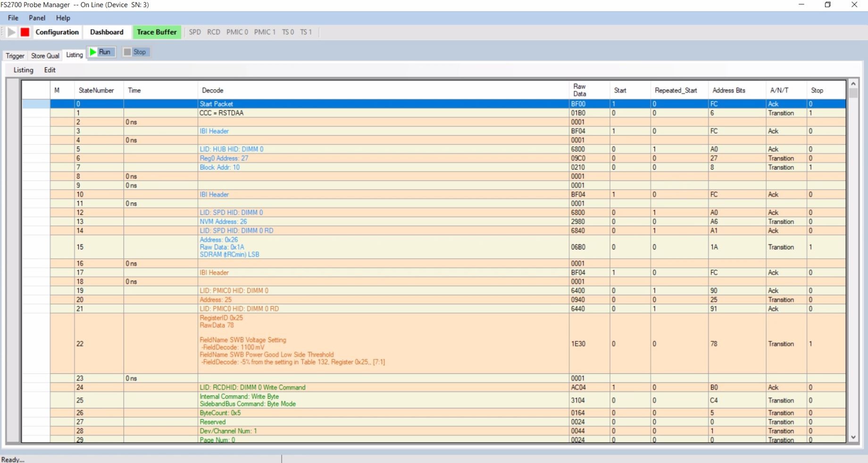Select the PMIC 0 toolbar item

click(x=237, y=32)
